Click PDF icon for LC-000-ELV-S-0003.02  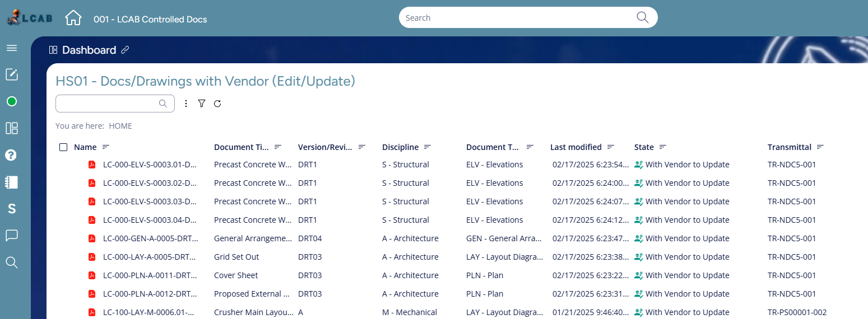pyautogui.click(x=92, y=183)
